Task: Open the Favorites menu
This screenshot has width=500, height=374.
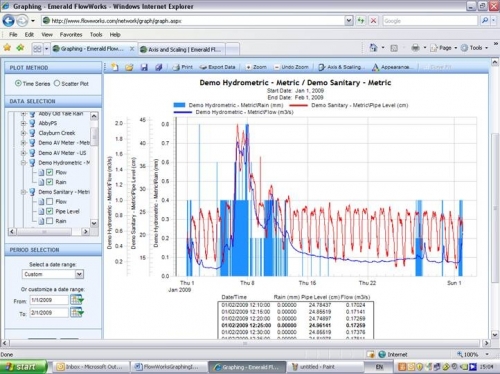Action: tap(71, 35)
